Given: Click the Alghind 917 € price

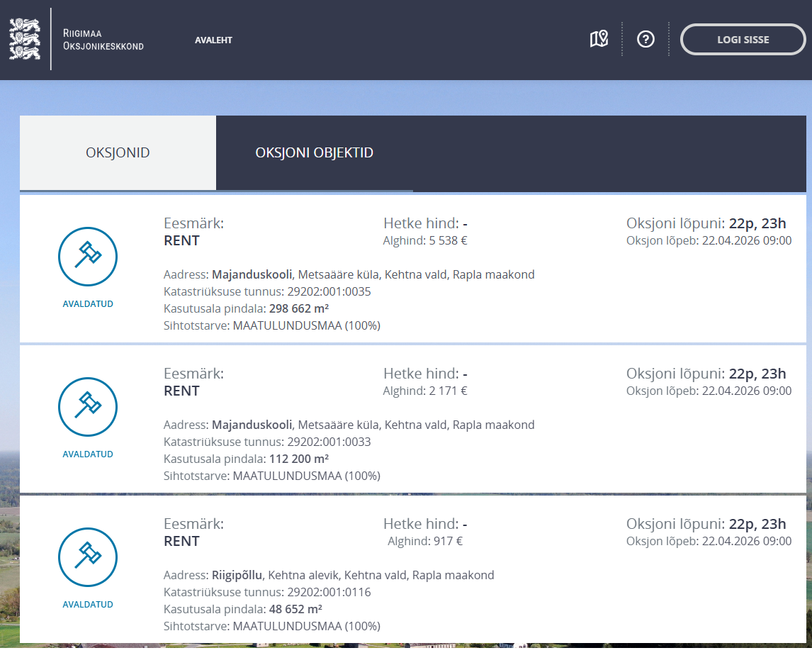Looking at the screenshot, I should pos(424,541).
